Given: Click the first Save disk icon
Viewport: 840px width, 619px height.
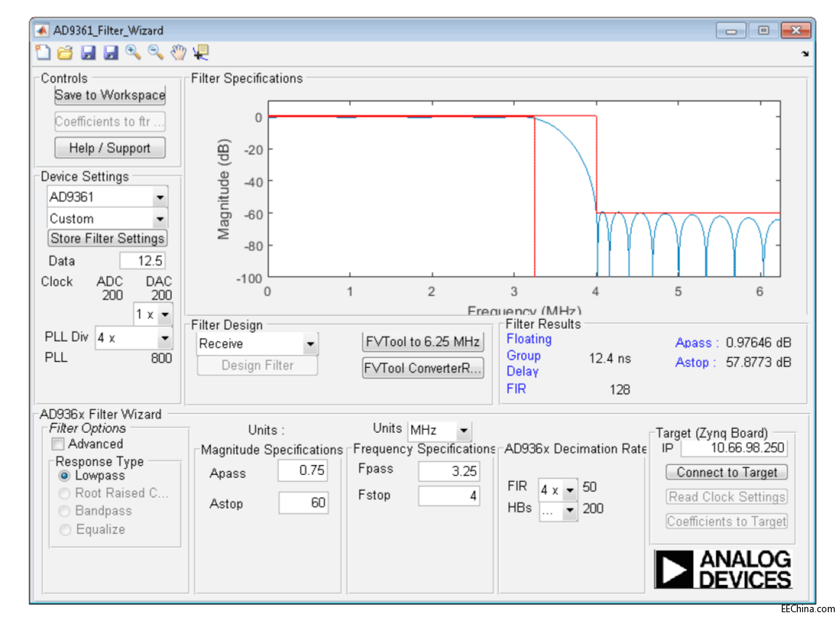Looking at the screenshot, I should pyautogui.click(x=88, y=53).
